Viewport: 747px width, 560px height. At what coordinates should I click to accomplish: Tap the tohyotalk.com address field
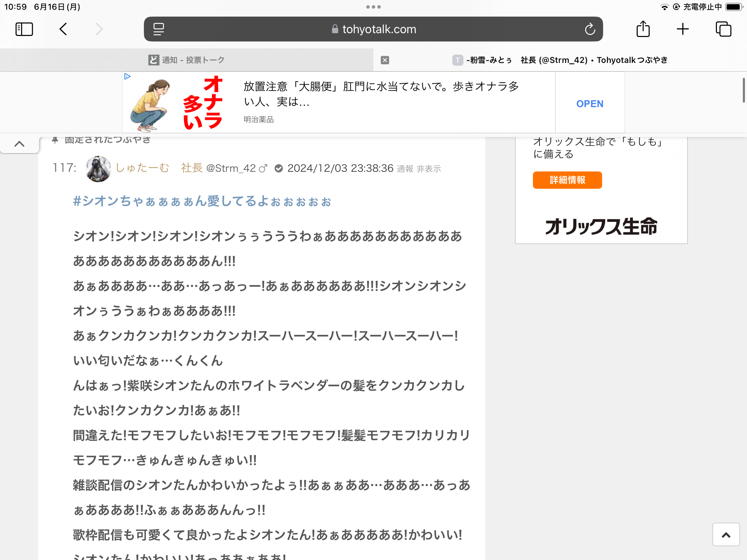coord(373,29)
